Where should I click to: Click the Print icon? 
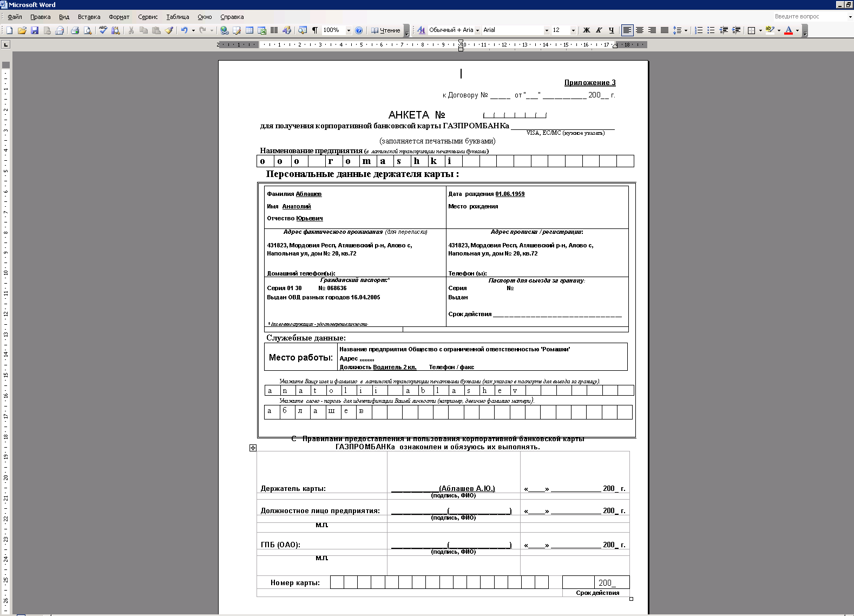(75, 30)
